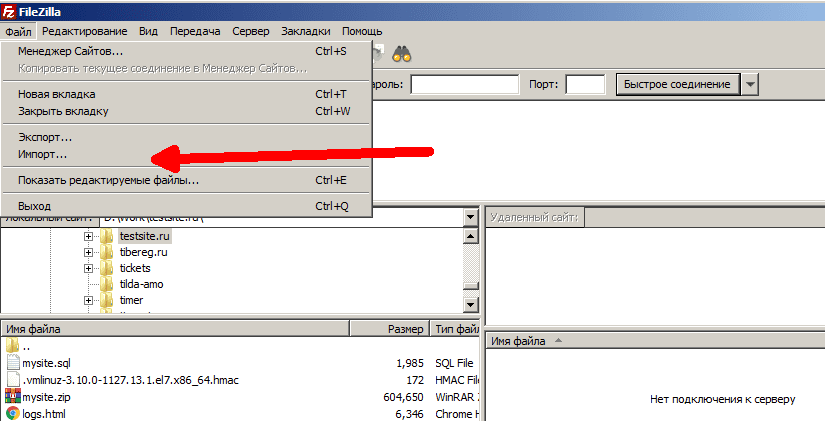Sort remote files by Имя файла column
The width and height of the screenshot is (825, 421).
tap(655, 341)
